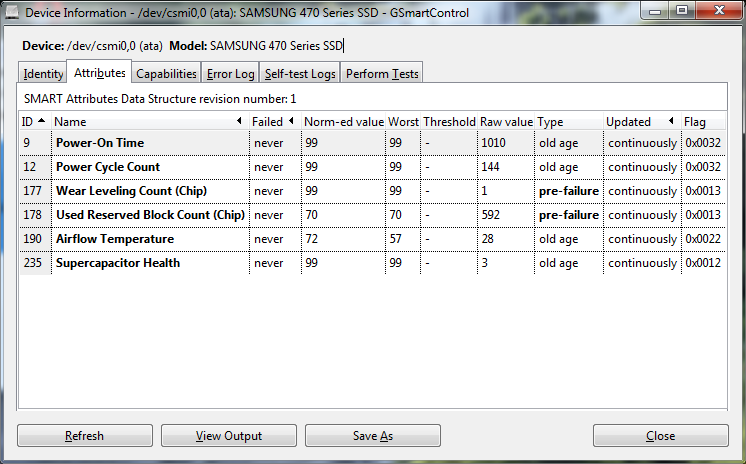This screenshot has width=746, height=464.
Task: Click the model name SAMSUNG 470 Series SSD
Action: click(276, 46)
